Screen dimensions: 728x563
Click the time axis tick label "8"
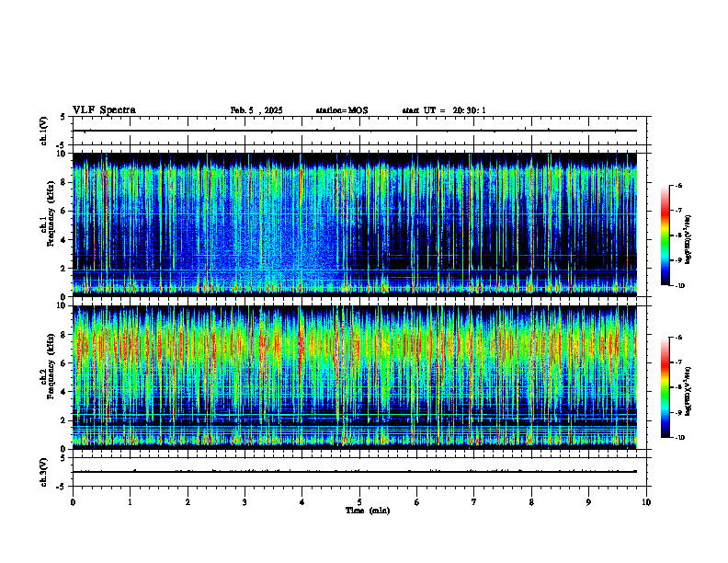pos(531,502)
